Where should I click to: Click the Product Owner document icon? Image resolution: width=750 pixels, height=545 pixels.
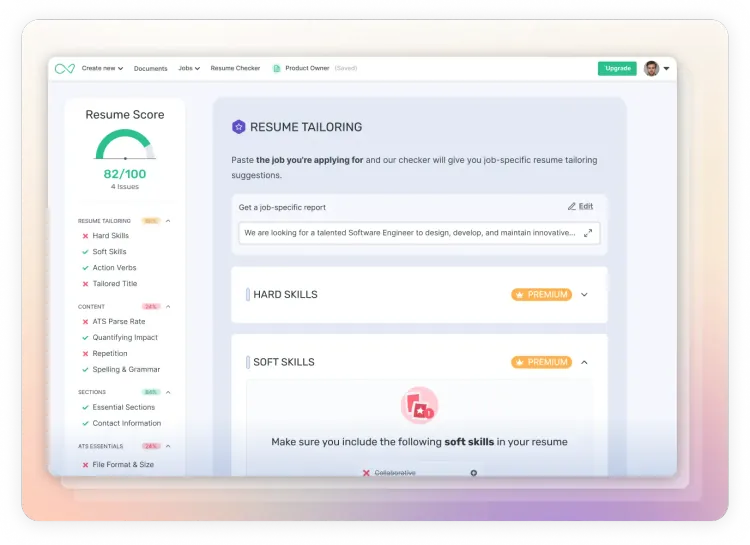pyautogui.click(x=277, y=69)
